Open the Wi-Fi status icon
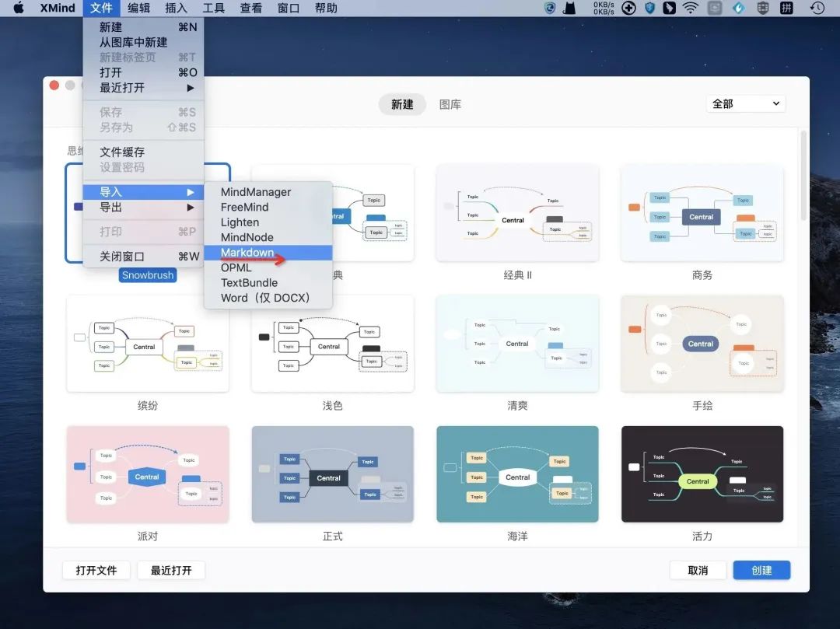840x629 pixels. click(x=691, y=8)
